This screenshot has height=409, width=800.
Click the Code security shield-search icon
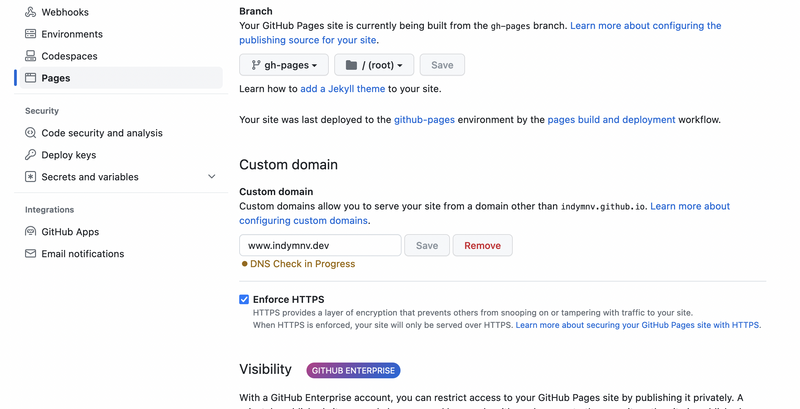[31, 133]
